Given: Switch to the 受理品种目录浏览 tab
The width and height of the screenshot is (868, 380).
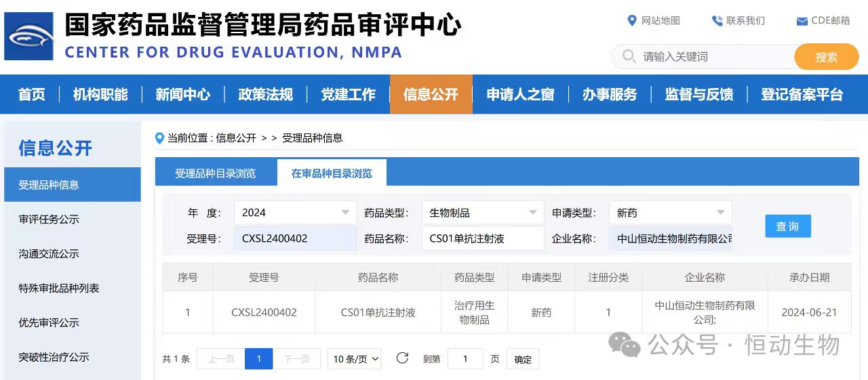Looking at the screenshot, I should 216,173.
